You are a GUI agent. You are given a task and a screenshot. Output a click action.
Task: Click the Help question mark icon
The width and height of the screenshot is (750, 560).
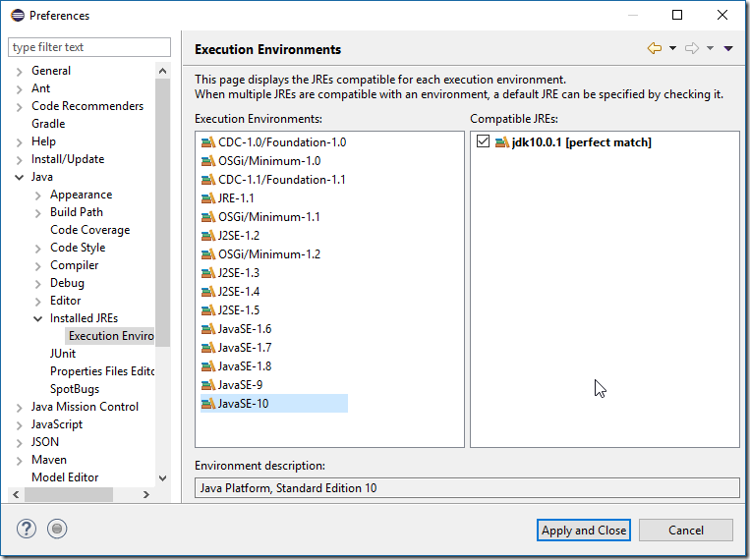pyautogui.click(x=27, y=529)
